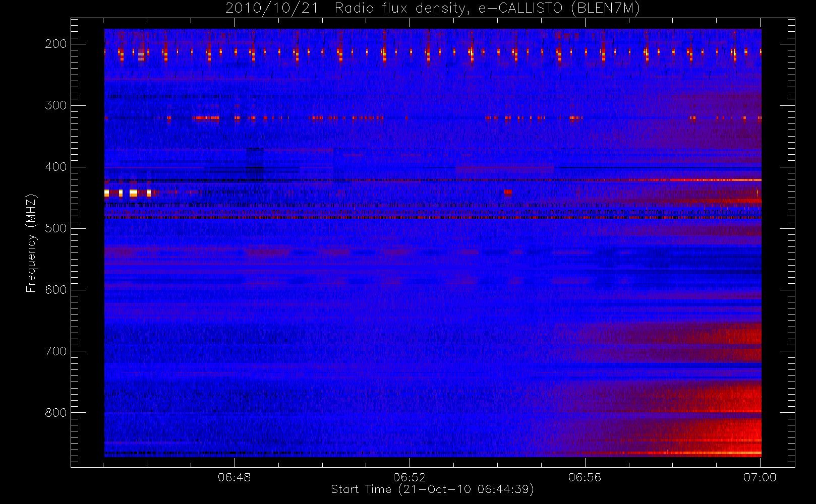Click the 'Start Time (21-Oct-10 06:44:39)' label
This screenshot has width=816, height=504.
tap(432, 489)
